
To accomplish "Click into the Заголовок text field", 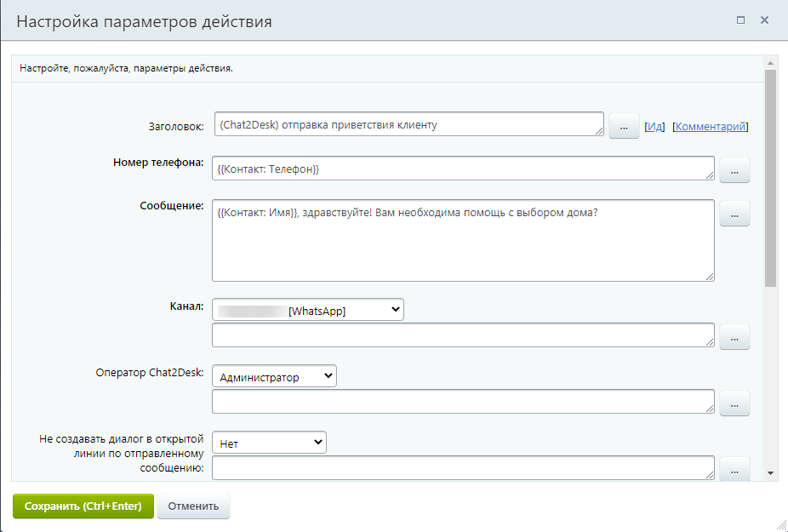I will pyautogui.click(x=408, y=124).
